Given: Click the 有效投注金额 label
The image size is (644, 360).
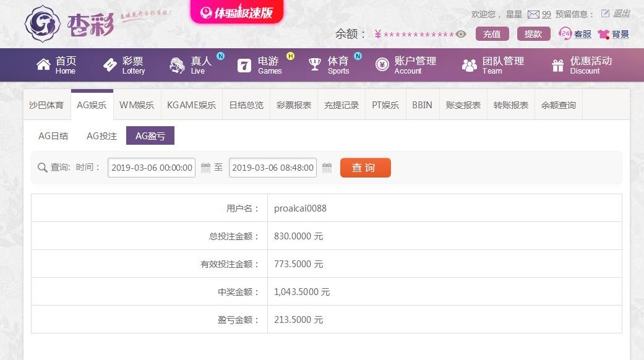Looking at the screenshot, I should [x=230, y=264].
